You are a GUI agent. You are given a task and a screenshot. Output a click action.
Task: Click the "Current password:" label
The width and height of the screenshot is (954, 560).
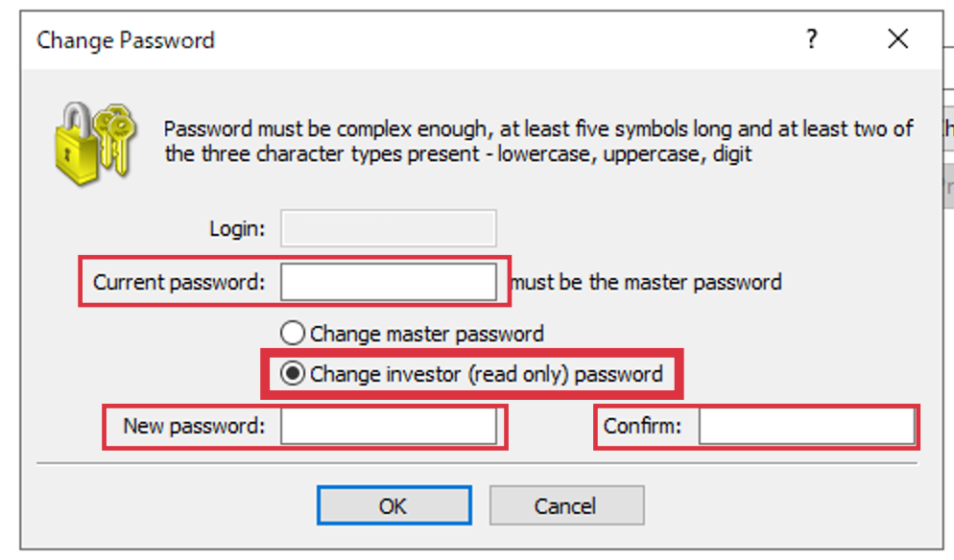[x=179, y=282]
